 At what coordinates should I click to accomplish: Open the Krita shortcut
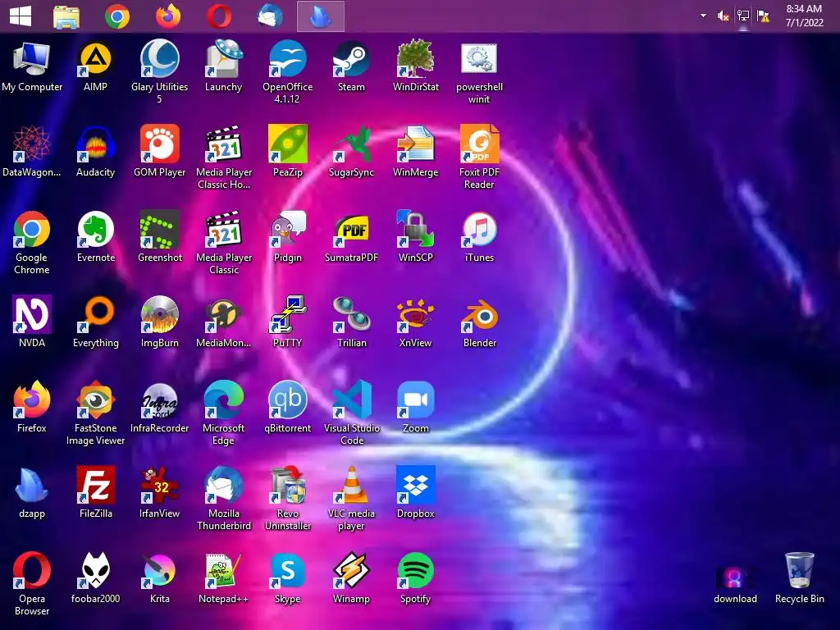[160, 571]
